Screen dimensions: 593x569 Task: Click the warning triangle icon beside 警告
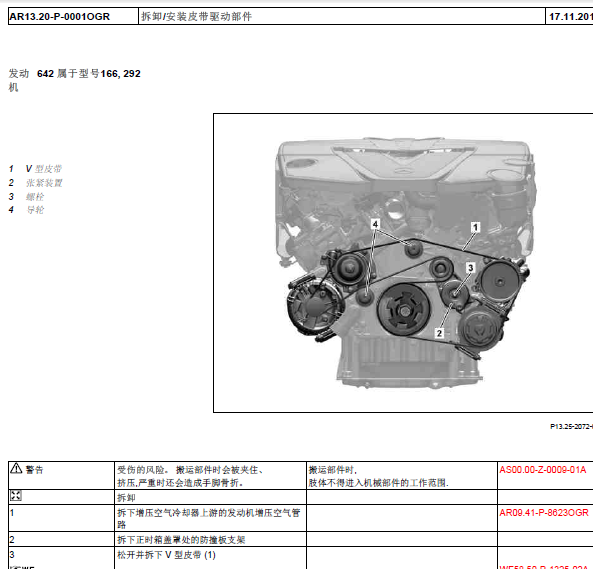[16, 468]
